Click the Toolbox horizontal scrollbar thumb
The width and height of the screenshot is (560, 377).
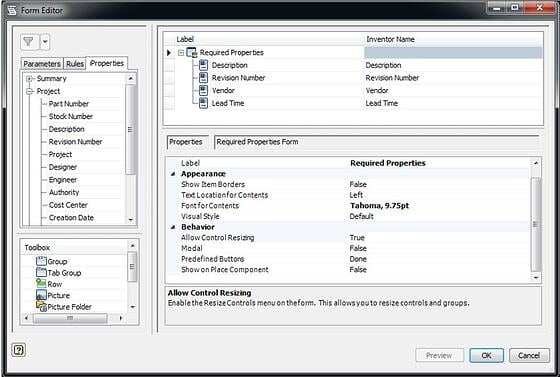[x=70, y=318]
